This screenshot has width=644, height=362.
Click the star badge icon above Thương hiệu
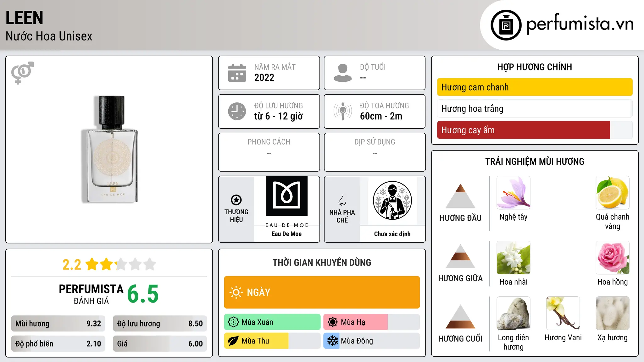(x=236, y=200)
